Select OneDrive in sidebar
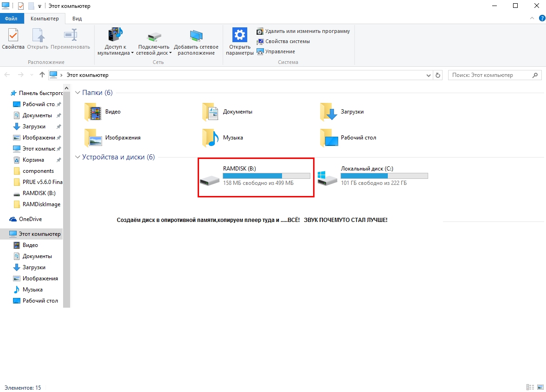 point(26,219)
